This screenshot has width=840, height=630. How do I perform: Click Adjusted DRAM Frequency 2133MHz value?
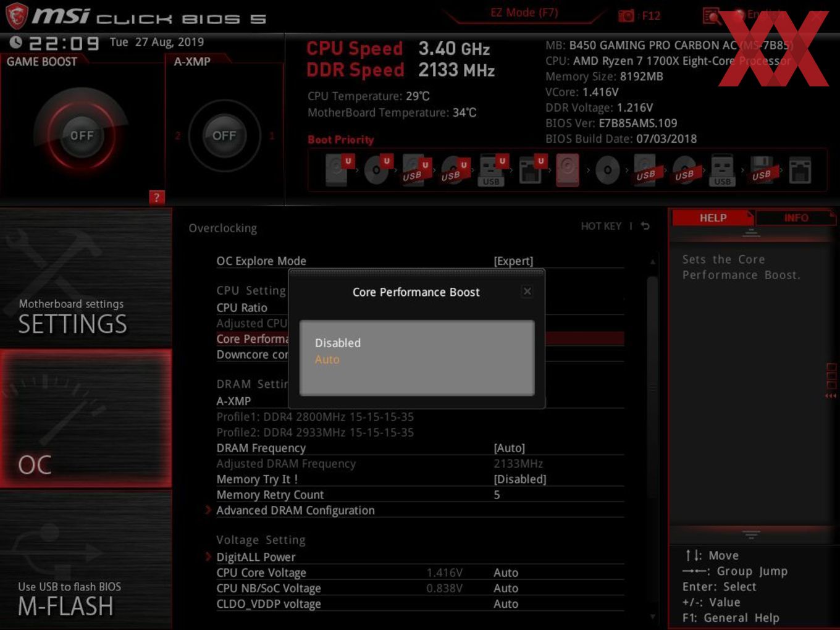coord(518,464)
